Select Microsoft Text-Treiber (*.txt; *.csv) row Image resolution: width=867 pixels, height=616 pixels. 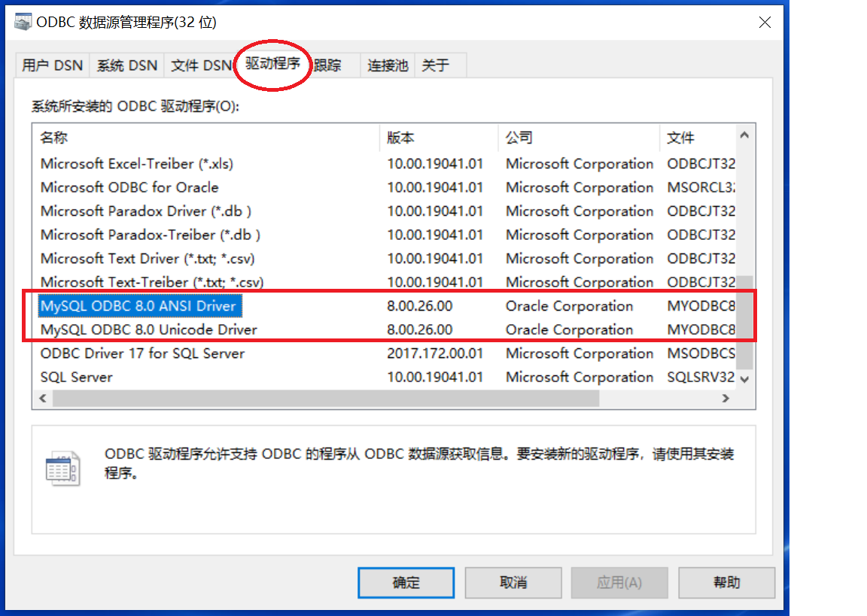(385, 282)
